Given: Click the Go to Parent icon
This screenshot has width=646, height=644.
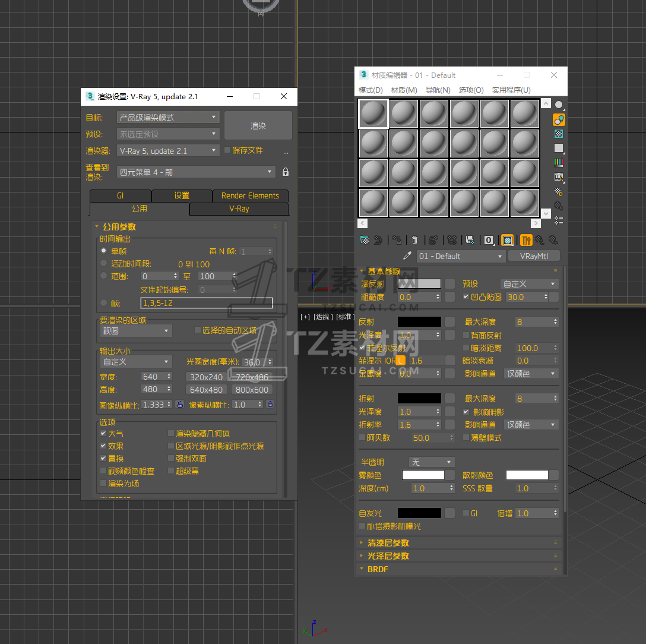Looking at the screenshot, I should (x=540, y=240).
